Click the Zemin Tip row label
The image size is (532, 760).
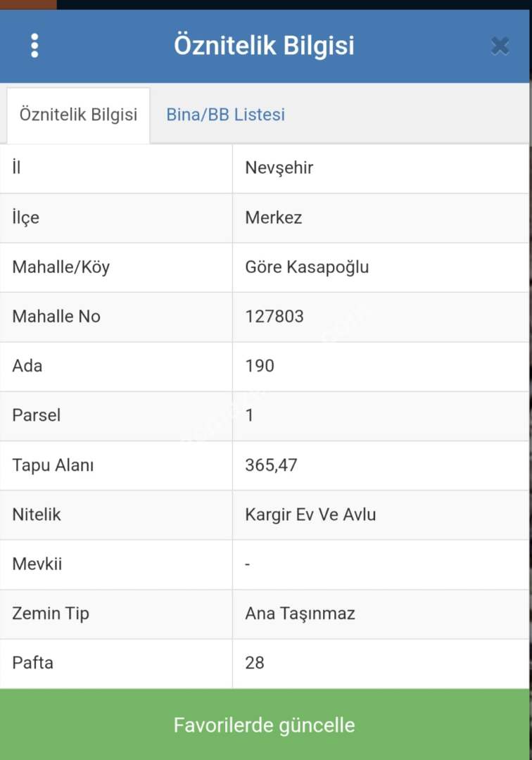click(51, 614)
